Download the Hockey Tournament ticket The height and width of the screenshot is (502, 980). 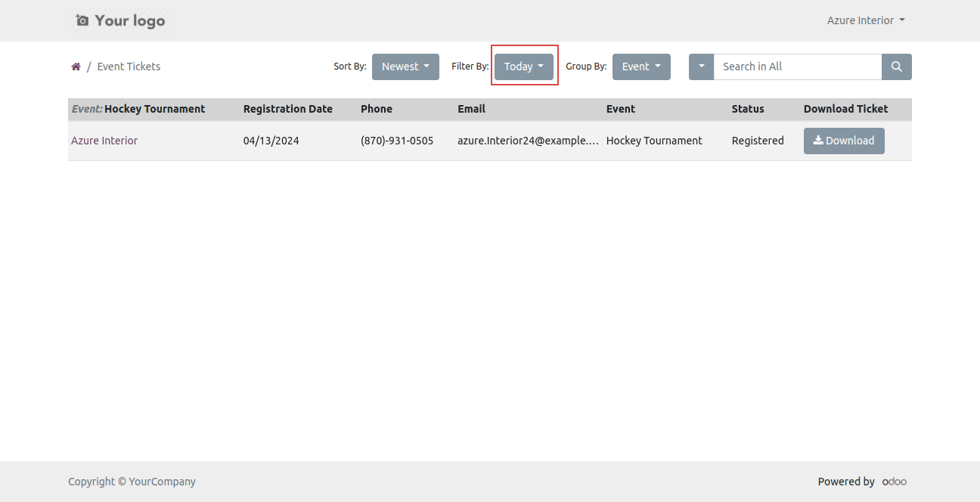(x=844, y=141)
